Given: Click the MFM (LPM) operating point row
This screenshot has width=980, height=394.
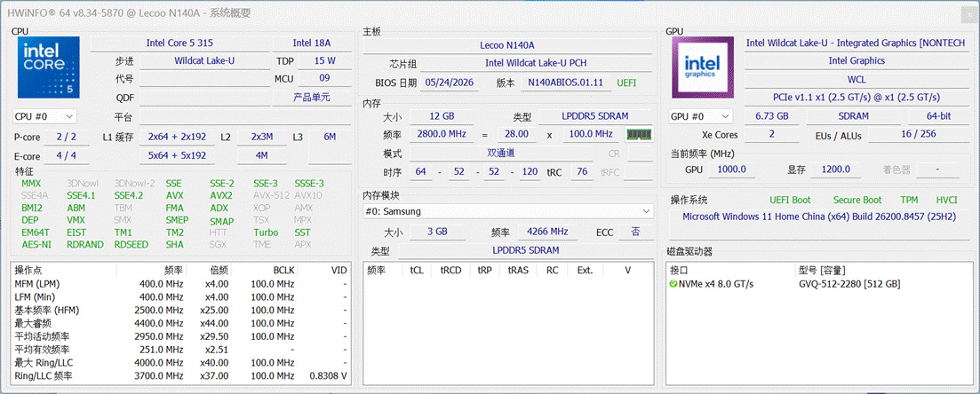Looking at the screenshot, I should tap(180, 283).
